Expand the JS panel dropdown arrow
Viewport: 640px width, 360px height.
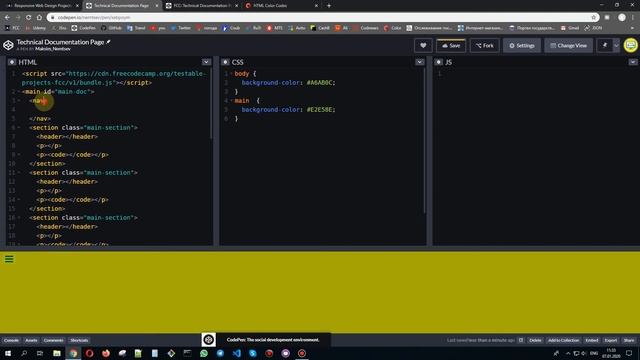pyautogui.click(x=633, y=62)
